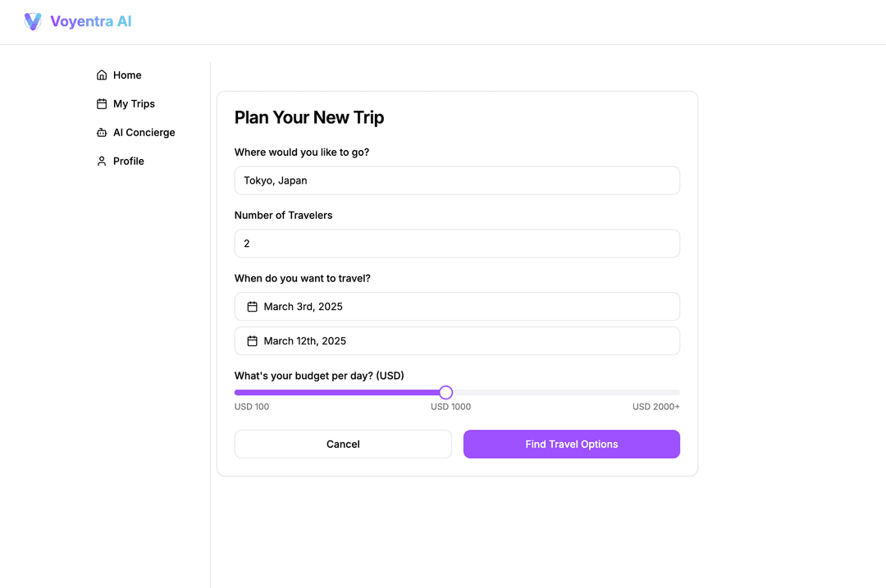Click the AI Concierge robot icon
The height and width of the screenshot is (588, 886).
tap(102, 133)
